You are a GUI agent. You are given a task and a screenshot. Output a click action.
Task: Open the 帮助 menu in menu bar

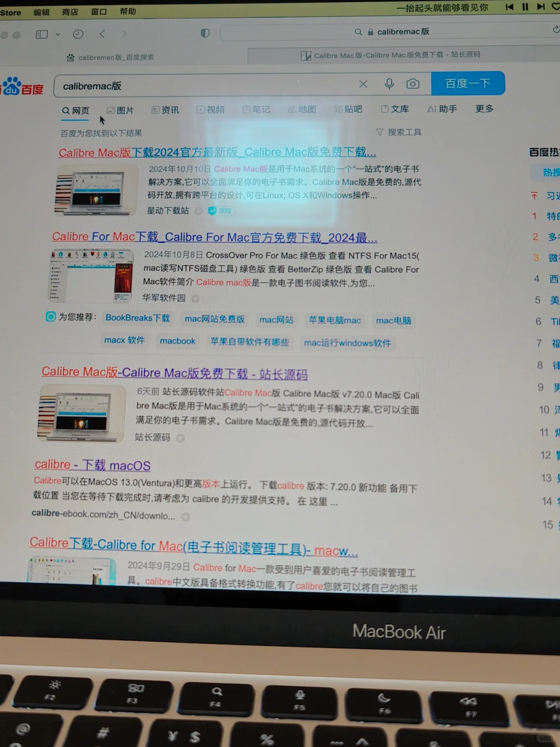coord(128,11)
